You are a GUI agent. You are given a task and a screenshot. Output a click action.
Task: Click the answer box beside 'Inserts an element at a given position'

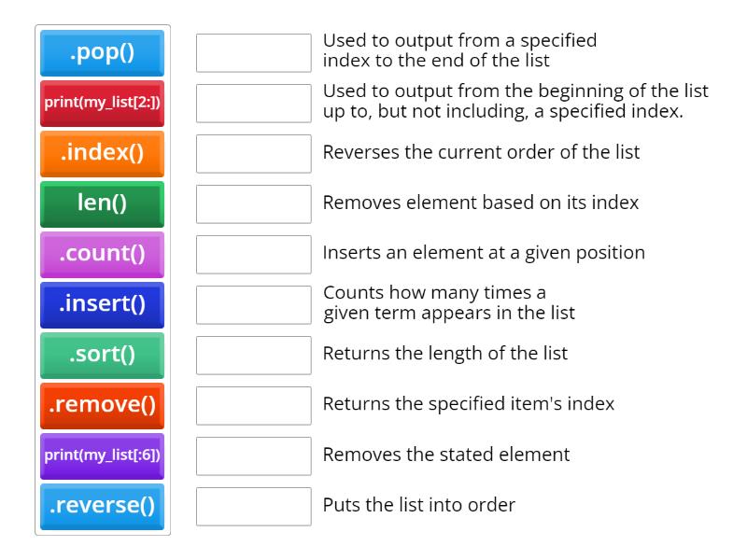253,254
